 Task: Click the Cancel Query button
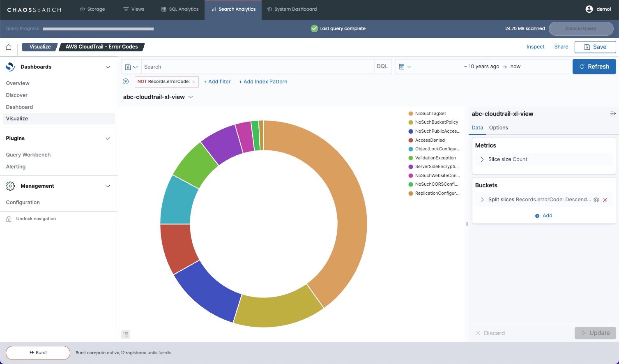click(x=581, y=28)
